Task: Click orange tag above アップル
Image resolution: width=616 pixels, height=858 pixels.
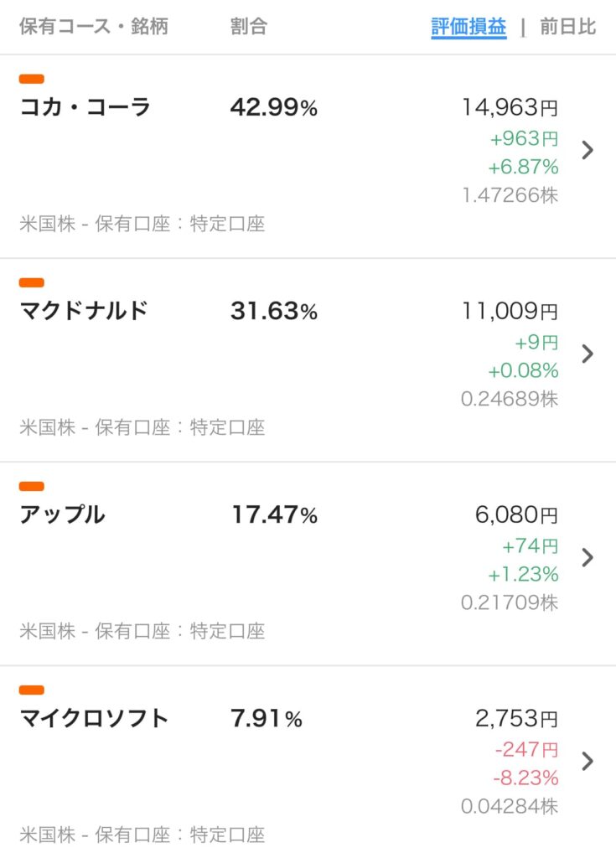Action: tap(32, 487)
